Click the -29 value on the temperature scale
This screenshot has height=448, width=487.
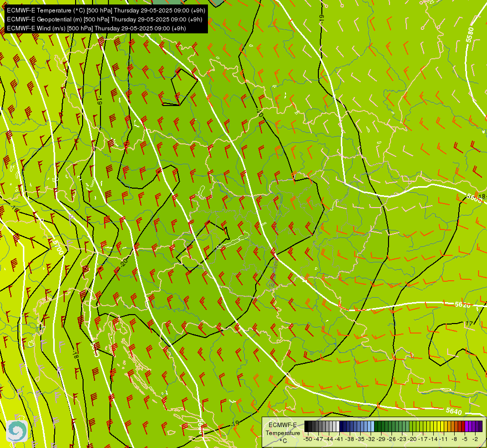381,440
